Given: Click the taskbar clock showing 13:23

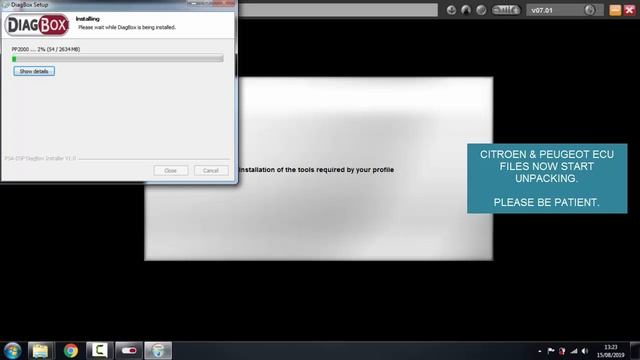Looking at the screenshot, I should click(611, 351).
